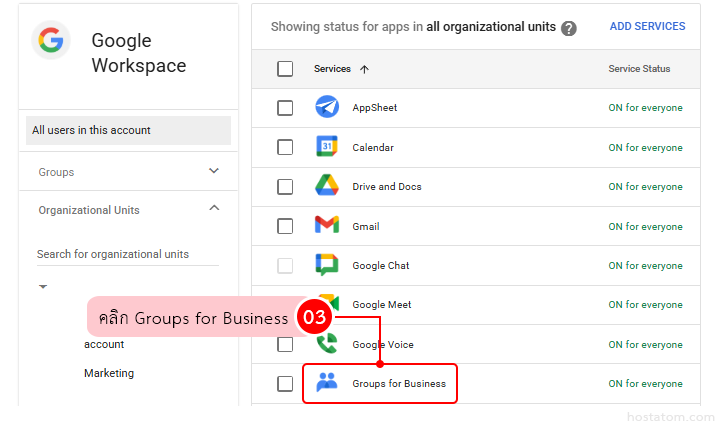Select the Marketing organizational unit

coord(109,373)
